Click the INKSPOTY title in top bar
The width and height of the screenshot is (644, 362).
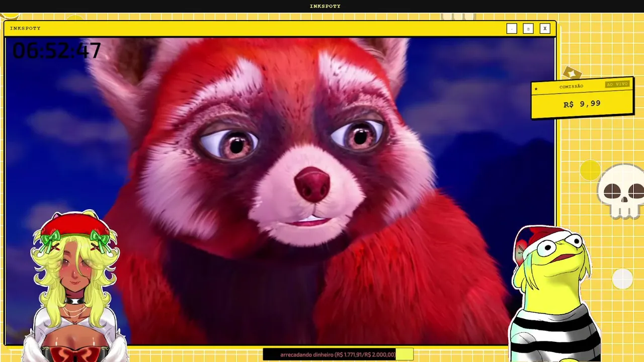pos(325,6)
